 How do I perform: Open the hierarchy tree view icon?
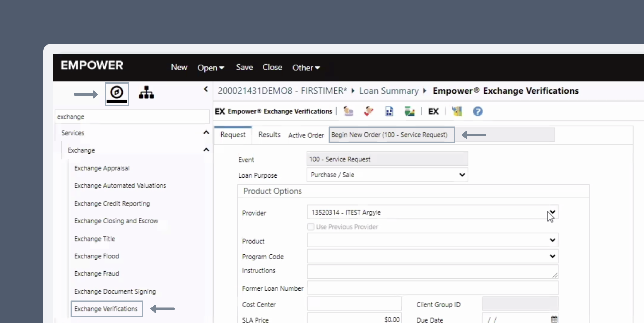click(146, 92)
